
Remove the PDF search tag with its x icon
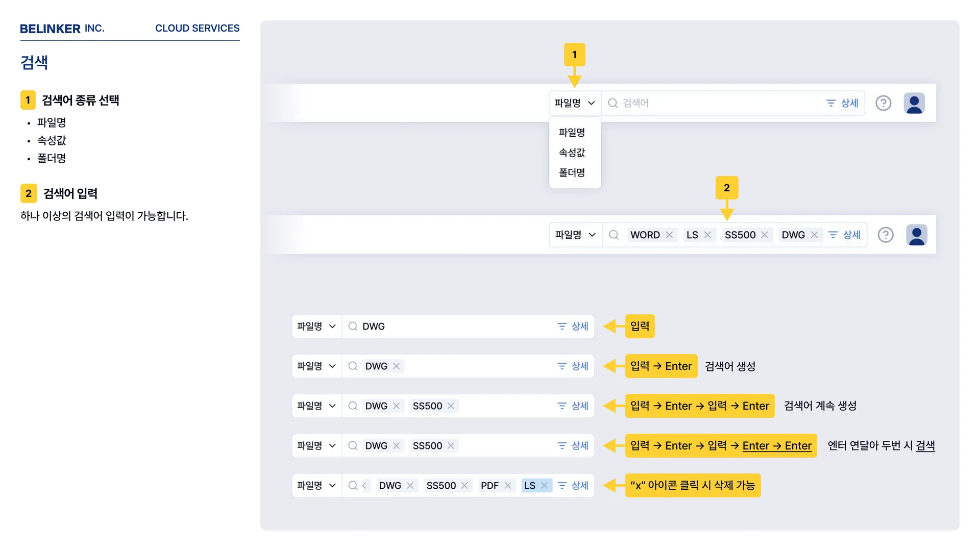click(x=507, y=486)
